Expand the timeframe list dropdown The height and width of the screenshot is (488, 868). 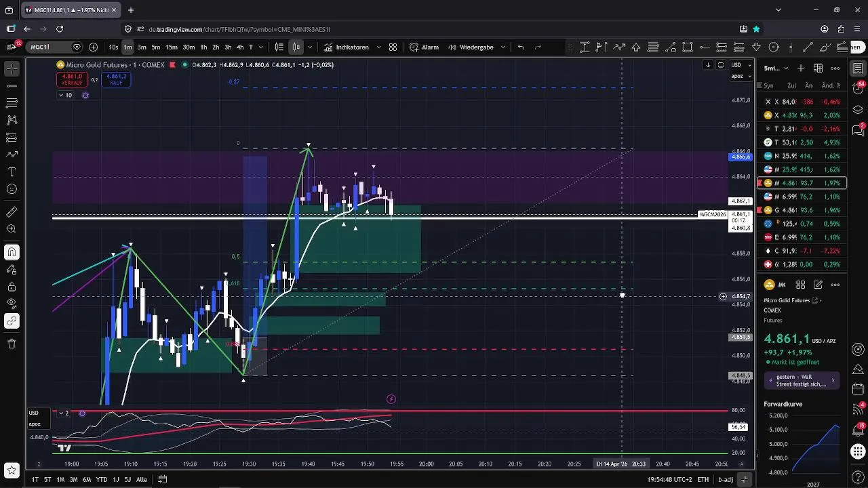click(x=262, y=47)
